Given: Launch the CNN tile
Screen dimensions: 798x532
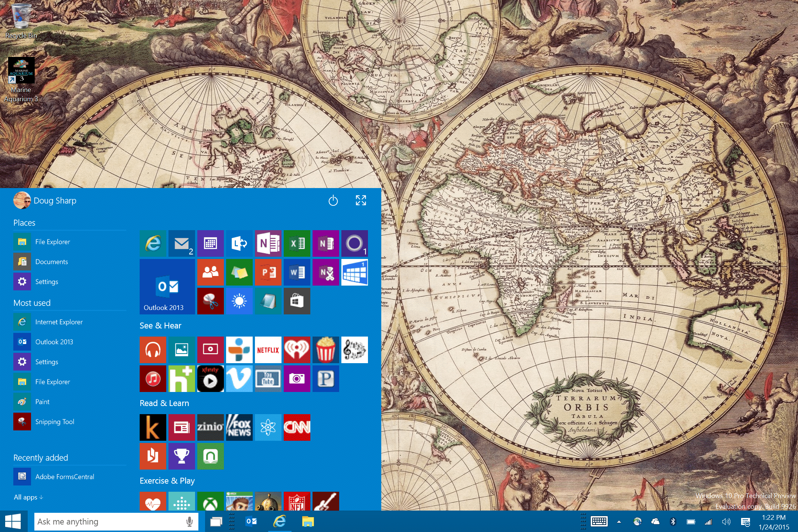Looking at the screenshot, I should 297,427.
